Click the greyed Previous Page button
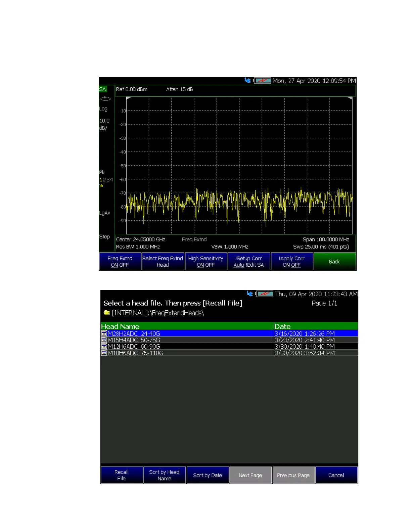Screen dimensions: 411x532 point(293,475)
